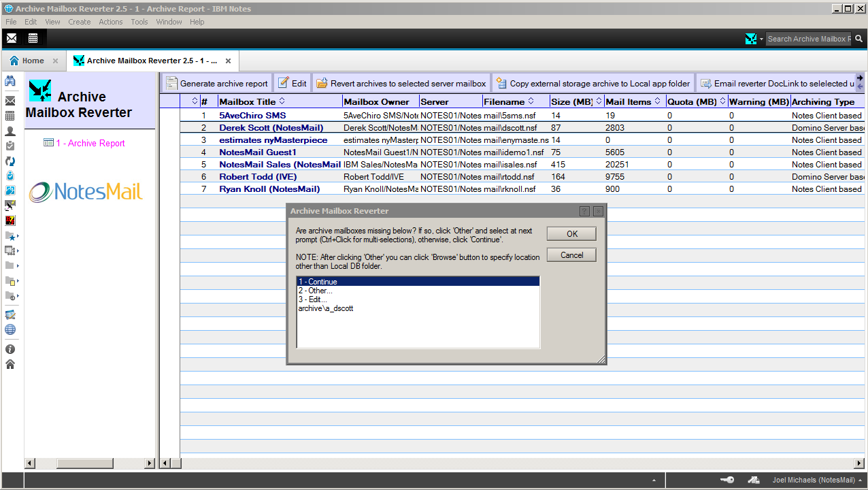Click in the Search Archive Mailbox field
The height and width of the screenshot is (490, 868).
click(808, 39)
